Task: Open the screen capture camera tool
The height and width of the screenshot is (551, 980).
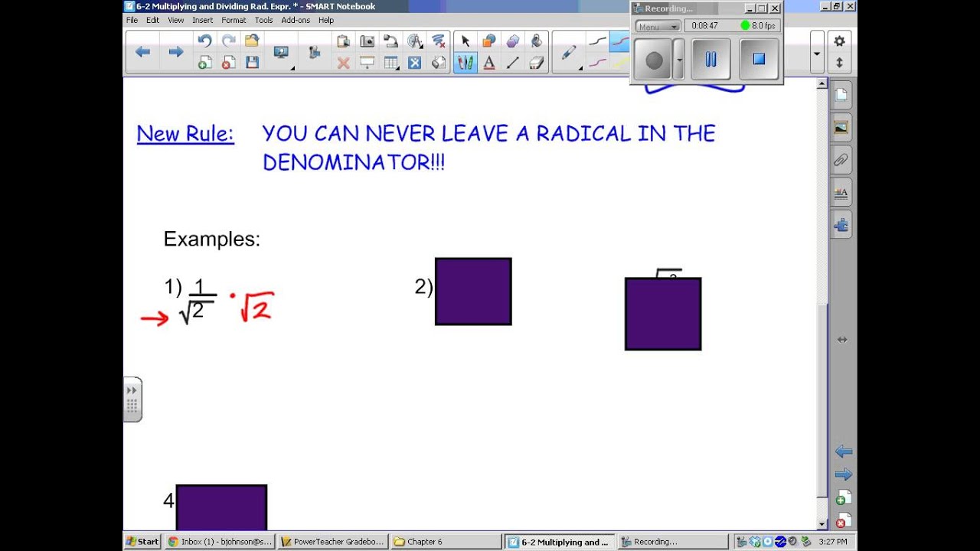Action: (367, 41)
